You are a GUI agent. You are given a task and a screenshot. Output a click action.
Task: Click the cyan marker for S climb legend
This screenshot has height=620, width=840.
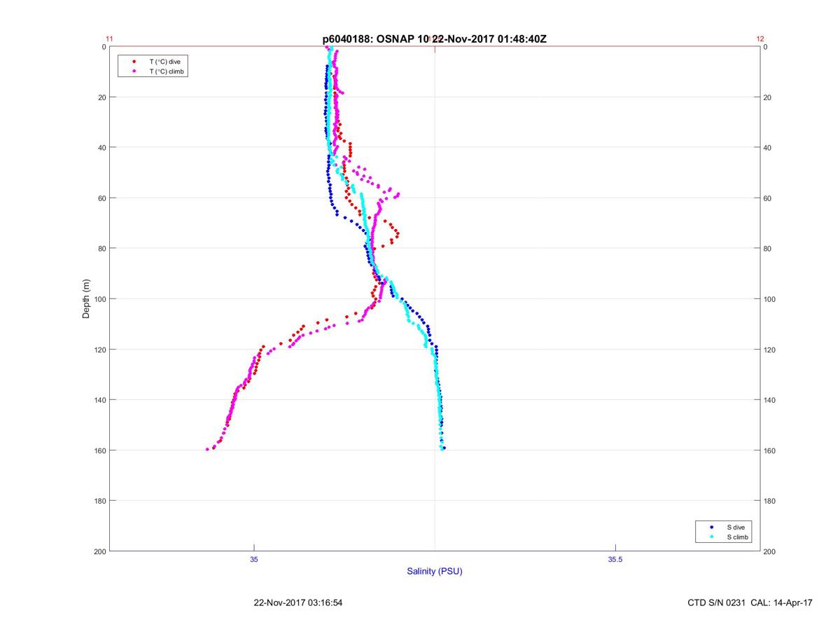click(x=712, y=537)
